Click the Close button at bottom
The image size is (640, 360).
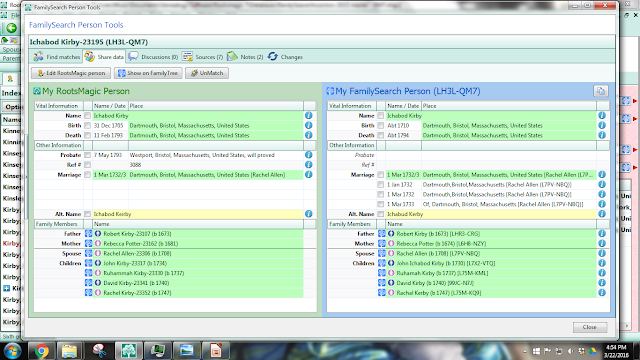pos(590,327)
